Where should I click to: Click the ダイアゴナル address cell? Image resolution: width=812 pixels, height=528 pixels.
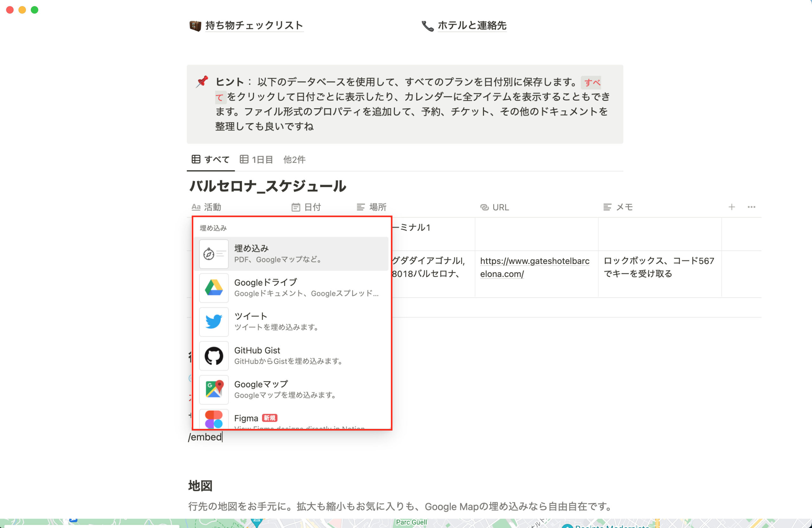(x=433, y=274)
